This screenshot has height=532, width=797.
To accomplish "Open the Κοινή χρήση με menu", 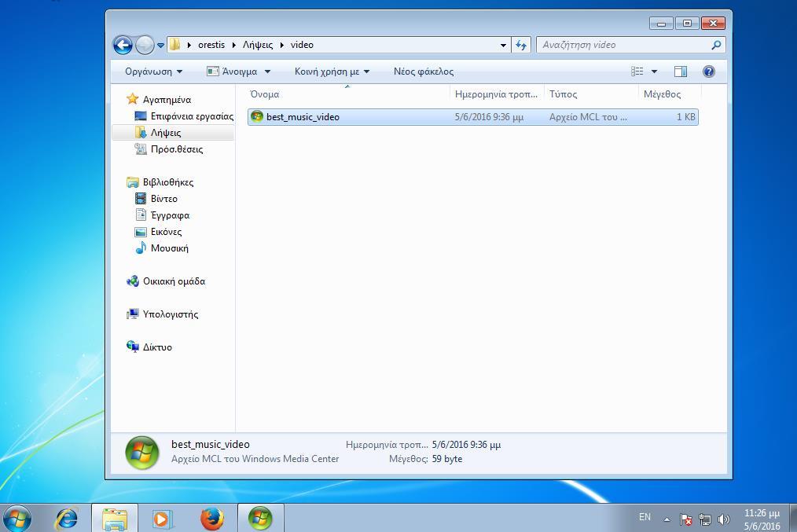I will (x=332, y=72).
